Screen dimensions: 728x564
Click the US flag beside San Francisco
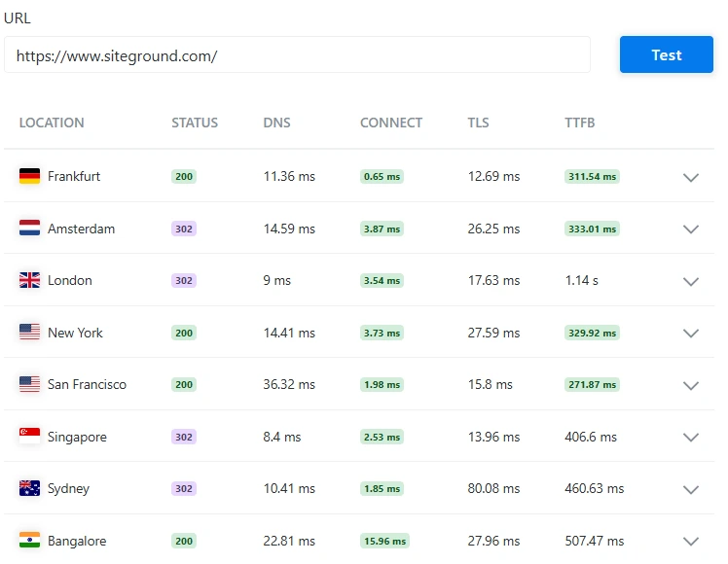[x=30, y=384]
